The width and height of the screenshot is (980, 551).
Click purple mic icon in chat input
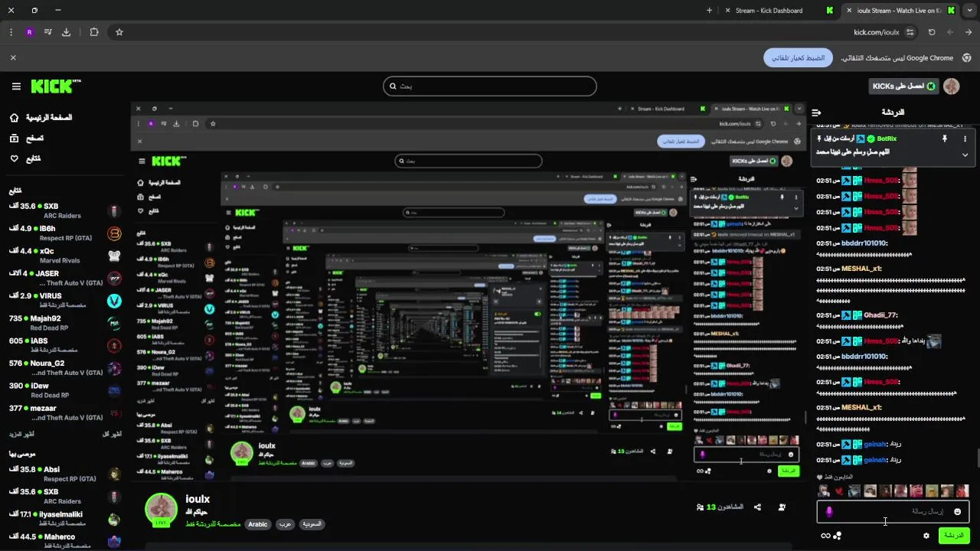829,511
